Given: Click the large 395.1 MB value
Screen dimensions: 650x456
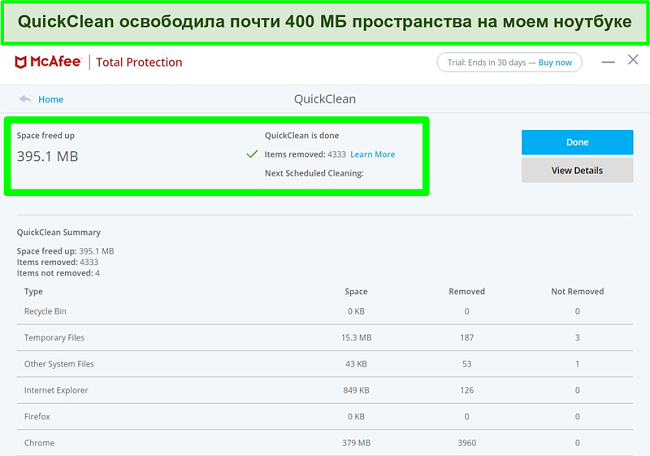Looking at the screenshot, I should click(x=47, y=156).
